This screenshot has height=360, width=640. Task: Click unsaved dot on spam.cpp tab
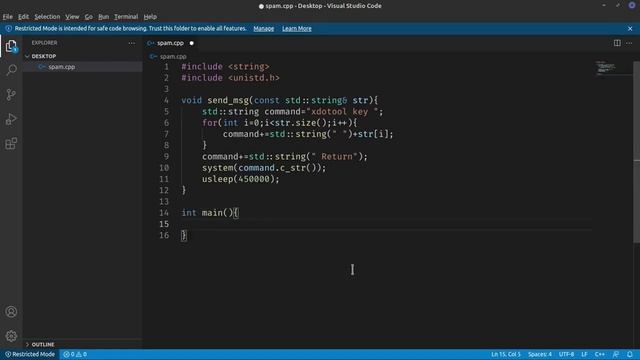[x=191, y=43]
